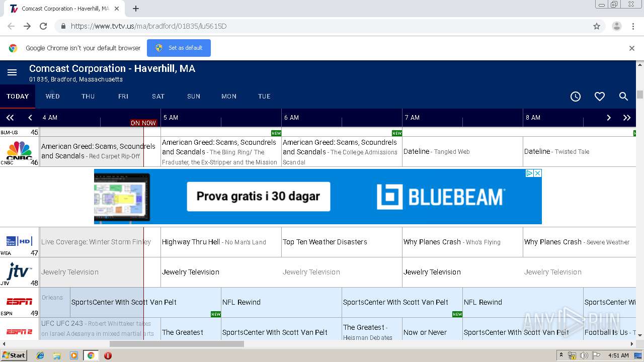Reload the page
The height and width of the screenshot is (362, 644).
[43, 26]
